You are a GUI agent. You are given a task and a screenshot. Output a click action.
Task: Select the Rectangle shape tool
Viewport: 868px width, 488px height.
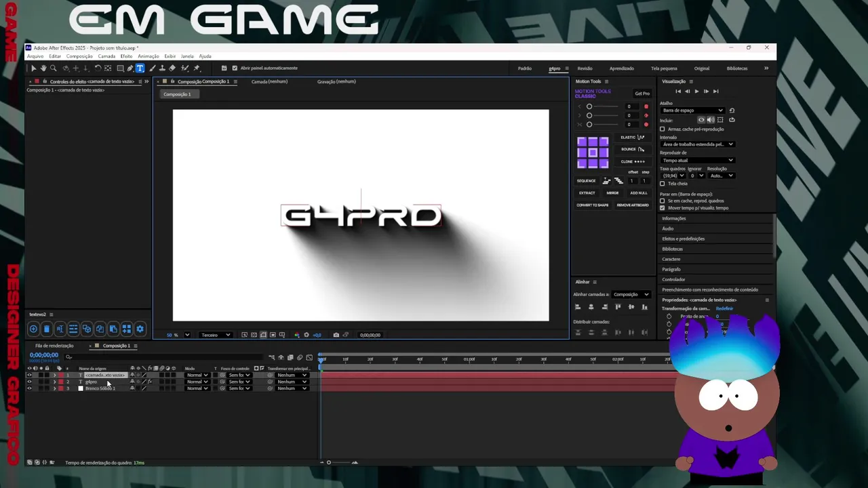coord(120,68)
